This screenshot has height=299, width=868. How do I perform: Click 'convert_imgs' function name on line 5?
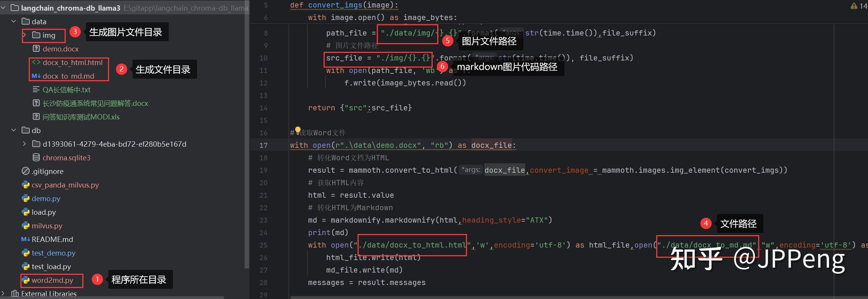point(335,5)
